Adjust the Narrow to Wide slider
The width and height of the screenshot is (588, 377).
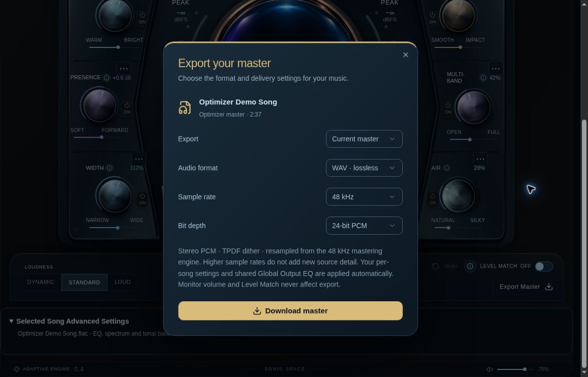[x=115, y=228]
